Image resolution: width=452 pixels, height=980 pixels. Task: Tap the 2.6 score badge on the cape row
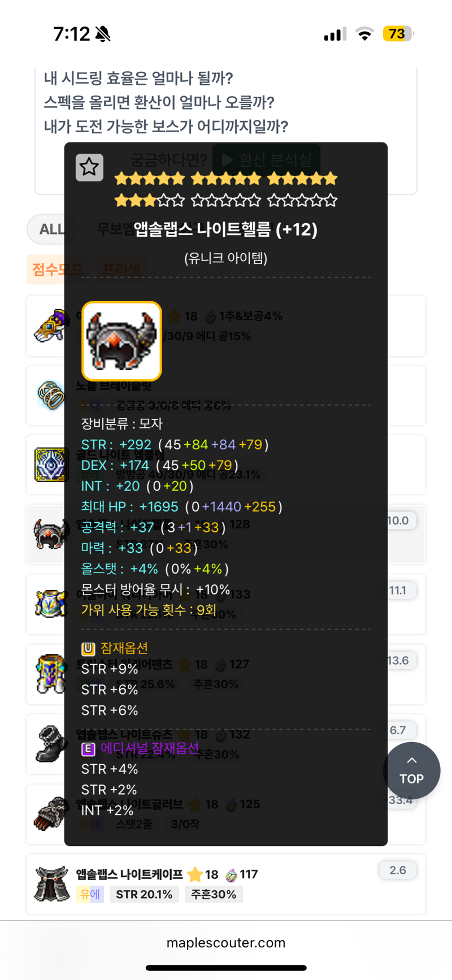[x=398, y=870]
